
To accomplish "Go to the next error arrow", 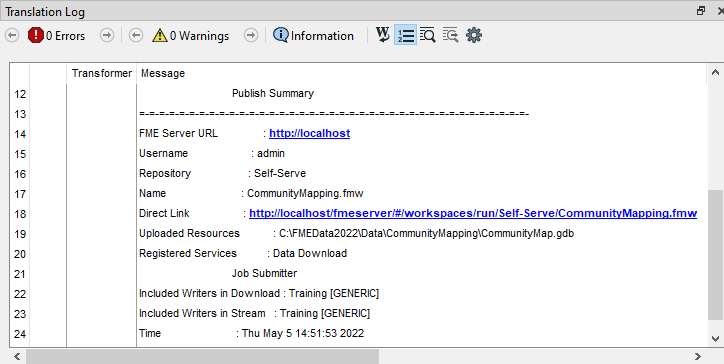I will [x=107, y=36].
